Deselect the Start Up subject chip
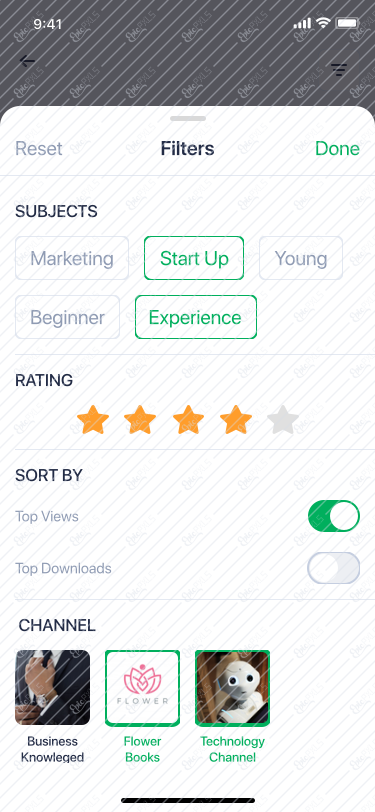Screen dimensions: 375x812 pyautogui.click(x=194, y=258)
